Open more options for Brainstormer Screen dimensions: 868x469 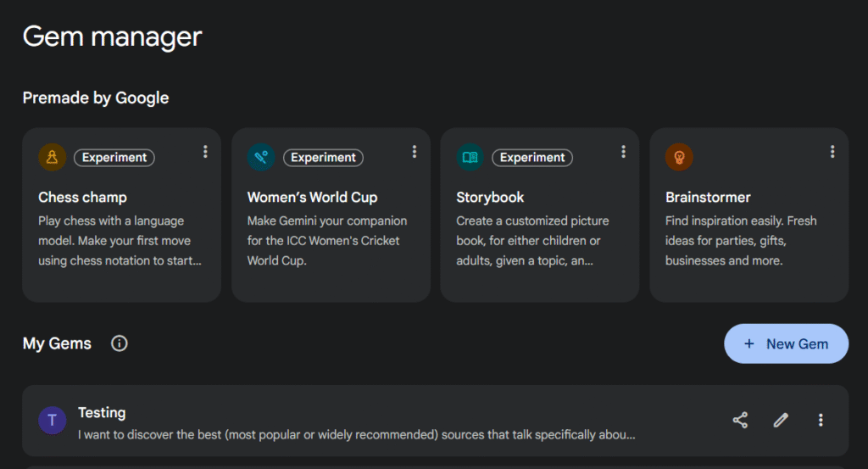(x=832, y=152)
